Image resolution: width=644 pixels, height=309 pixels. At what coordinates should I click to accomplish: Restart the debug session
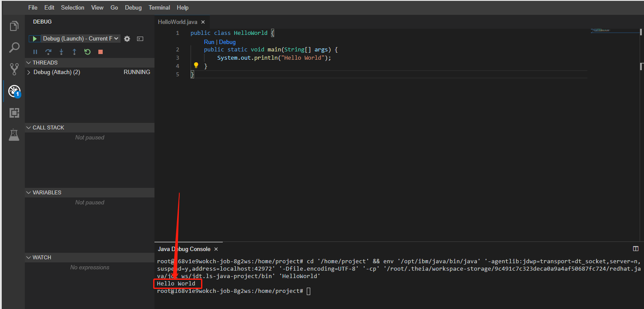tap(87, 52)
